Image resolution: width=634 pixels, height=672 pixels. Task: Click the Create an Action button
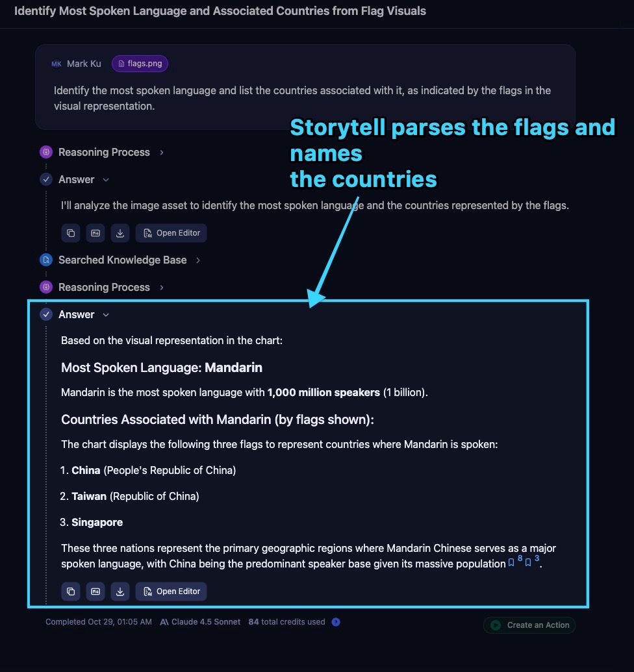529,625
